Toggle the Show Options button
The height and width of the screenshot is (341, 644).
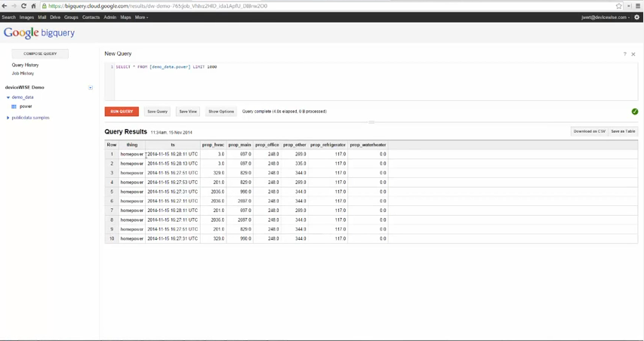point(221,112)
